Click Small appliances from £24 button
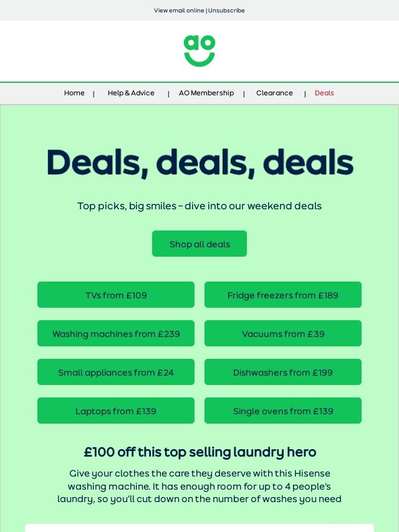 [116, 372]
